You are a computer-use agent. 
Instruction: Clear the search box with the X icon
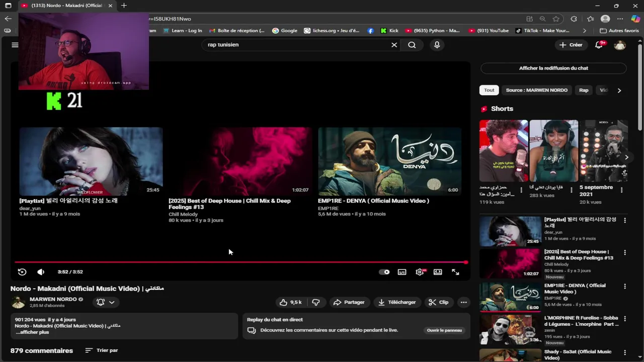pos(394,45)
